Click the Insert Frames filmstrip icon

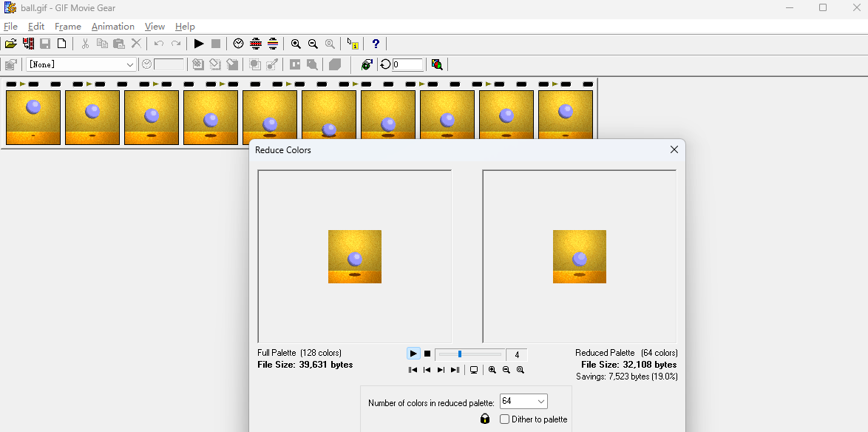coord(28,44)
